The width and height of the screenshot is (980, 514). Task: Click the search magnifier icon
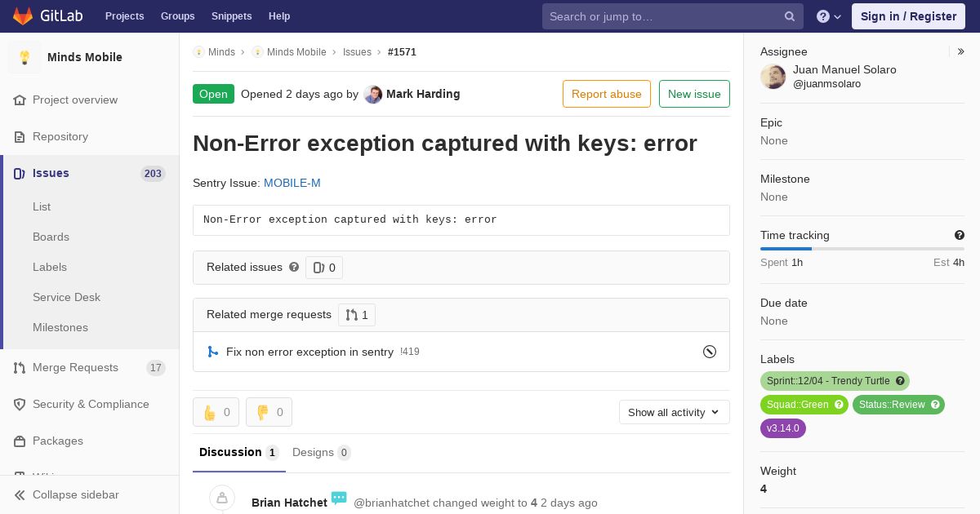(790, 16)
